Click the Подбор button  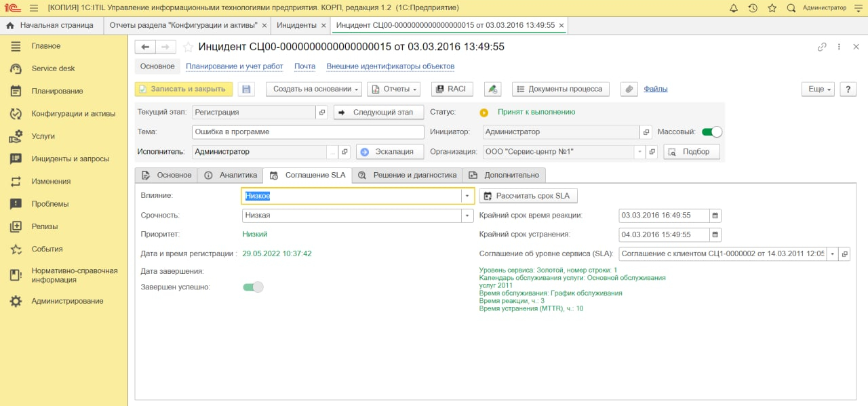[x=692, y=152]
